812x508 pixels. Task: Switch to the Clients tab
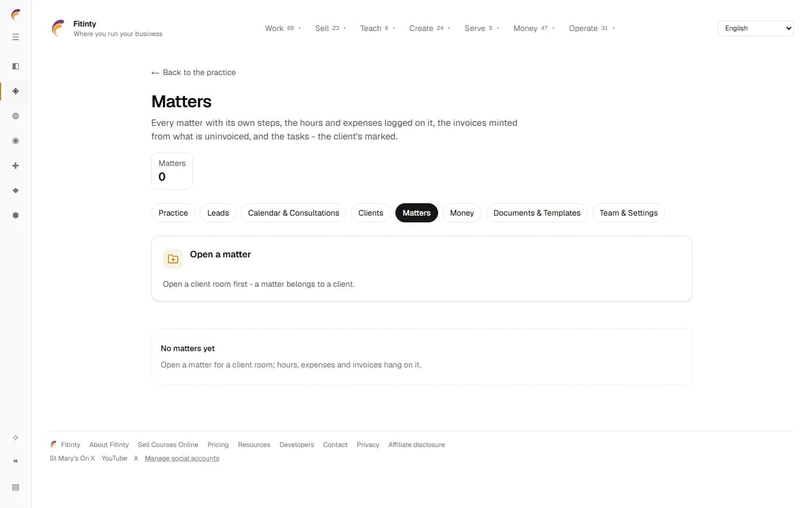coord(370,213)
